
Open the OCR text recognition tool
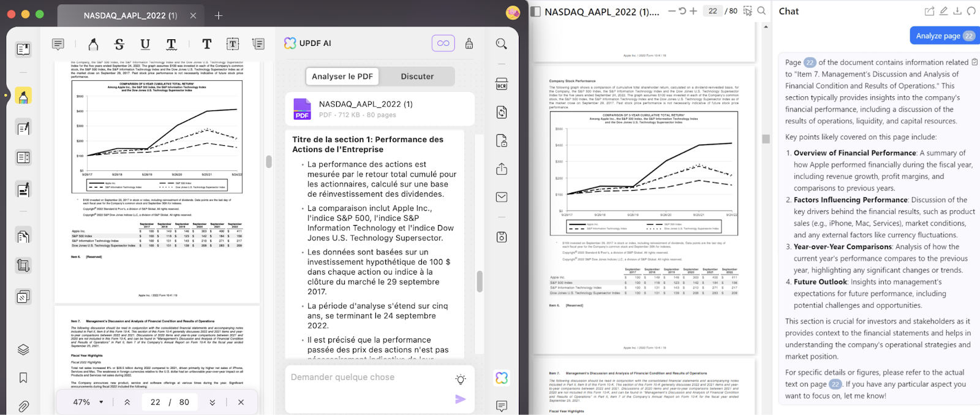[502, 84]
